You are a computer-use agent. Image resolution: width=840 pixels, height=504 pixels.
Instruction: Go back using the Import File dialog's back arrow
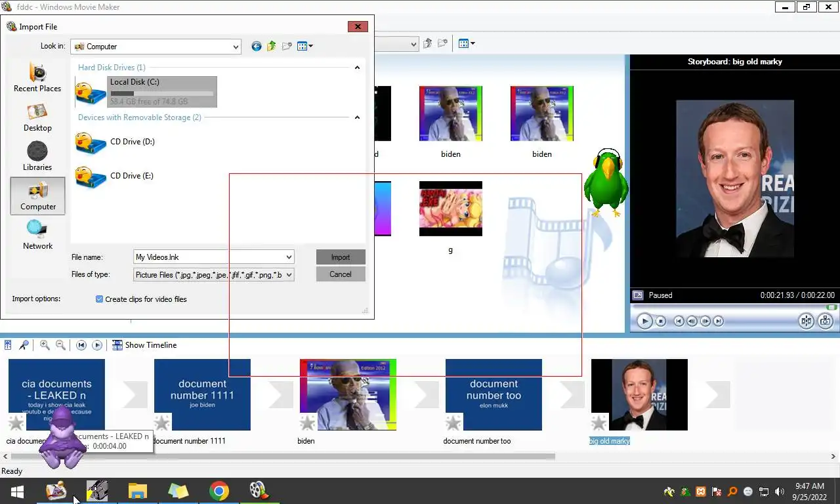257,47
